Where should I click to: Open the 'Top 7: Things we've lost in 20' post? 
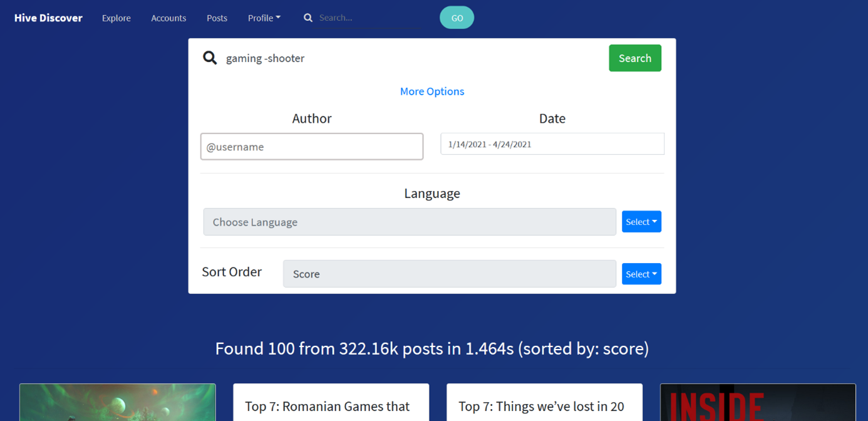pyautogui.click(x=545, y=403)
